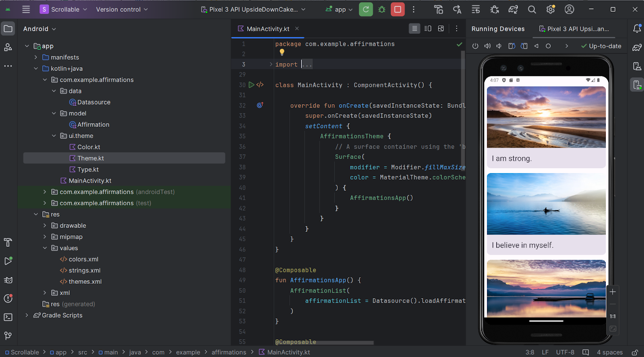Open the Version control dropdown
644x357 pixels.
[x=122, y=9]
